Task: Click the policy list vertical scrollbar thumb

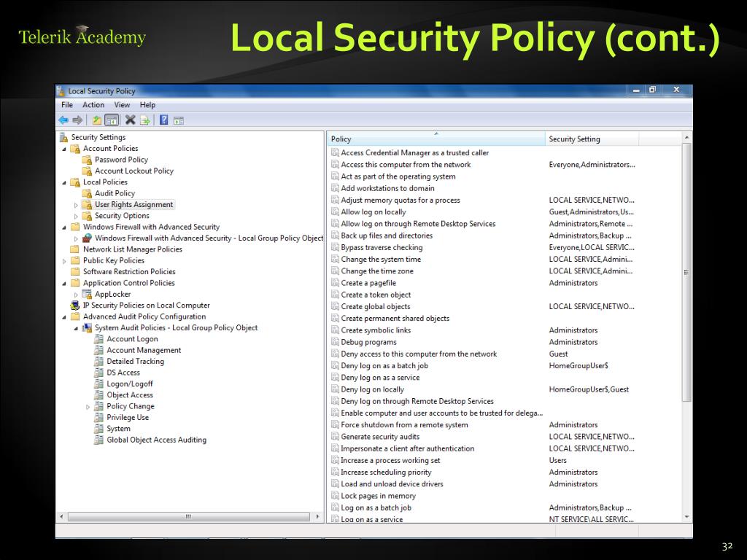Action: pyautogui.click(x=686, y=273)
